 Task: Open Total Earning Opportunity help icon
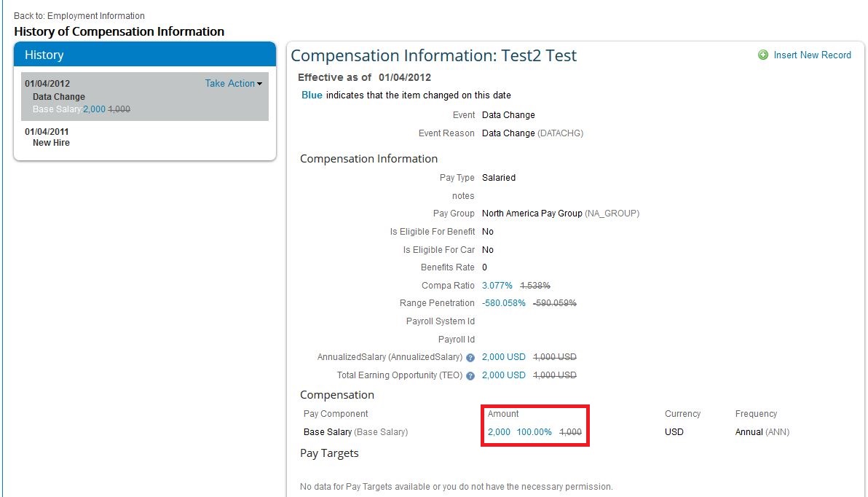470,375
